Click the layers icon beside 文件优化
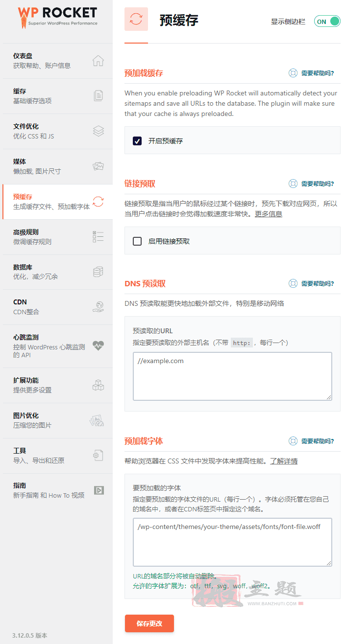Image resolution: width=345 pixels, height=644 pixels. click(98, 131)
